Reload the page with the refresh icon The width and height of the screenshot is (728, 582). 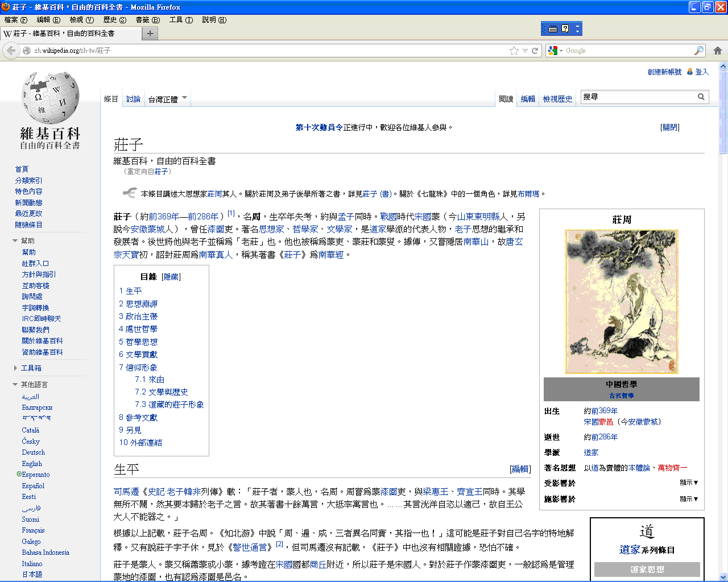click(535, 51)
